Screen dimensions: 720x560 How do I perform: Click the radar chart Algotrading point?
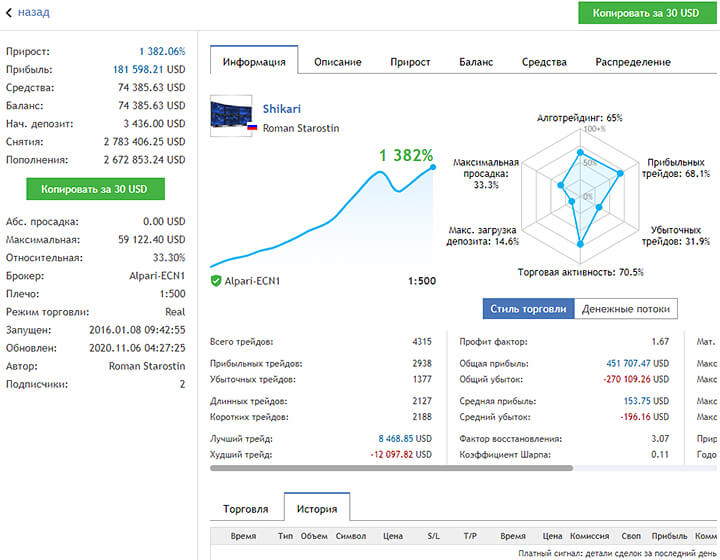point(580,152)
